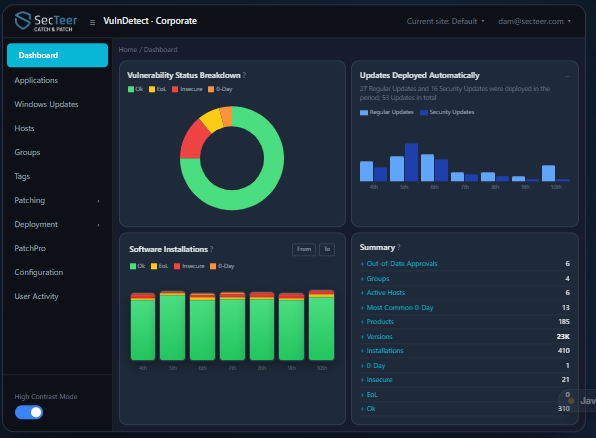Open options icon on Updates Deployed card
The image size is (596, 438).
point(567,76)
